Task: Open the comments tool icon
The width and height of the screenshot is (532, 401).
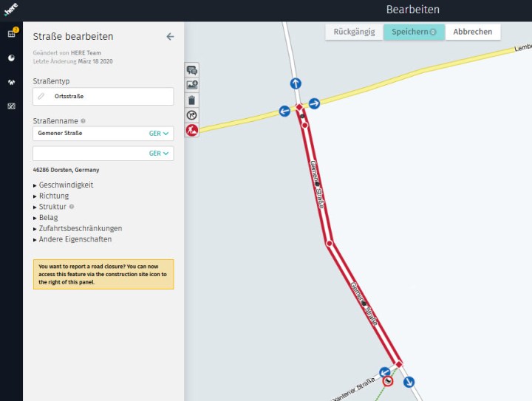Action: (192, 70)
